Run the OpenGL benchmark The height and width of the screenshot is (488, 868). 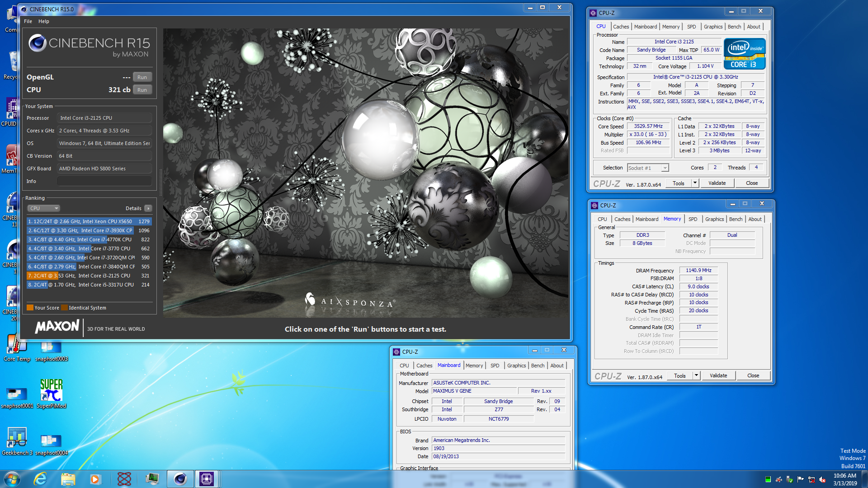click(142, 77)
